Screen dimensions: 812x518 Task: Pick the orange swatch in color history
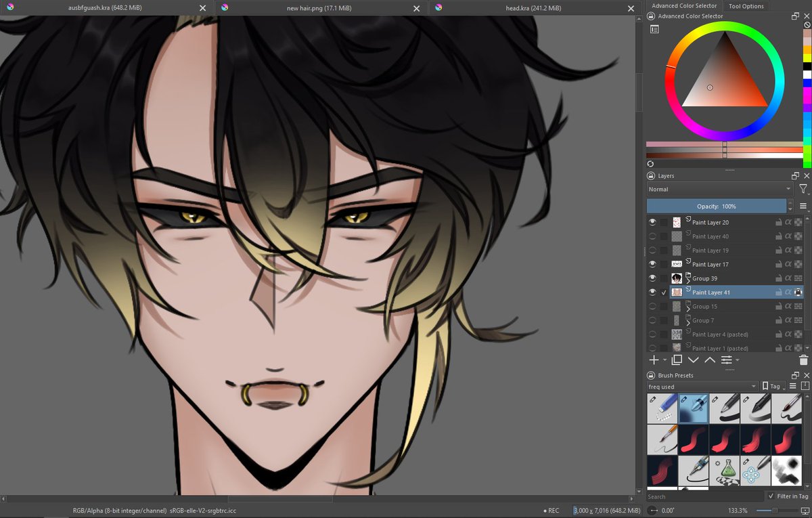807,50
